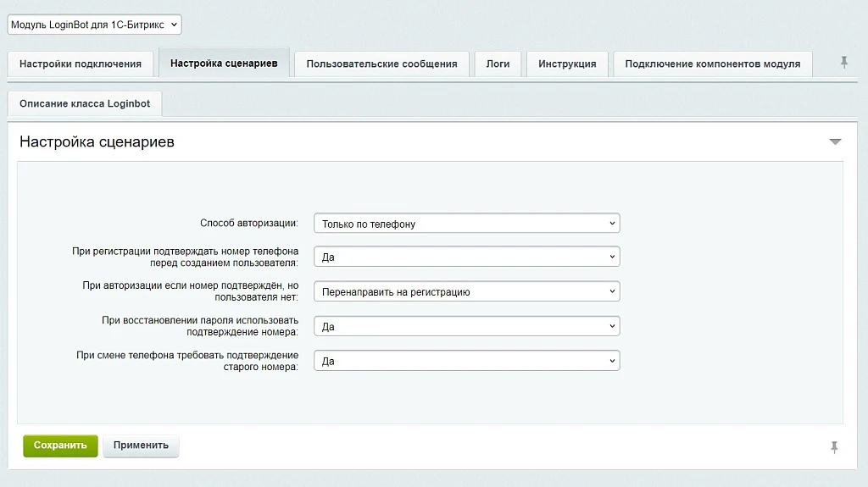Switch to Настройки подключения tab
Image resolution: width=868 pixels, height=487 pixels.
[x=81, y=64]
